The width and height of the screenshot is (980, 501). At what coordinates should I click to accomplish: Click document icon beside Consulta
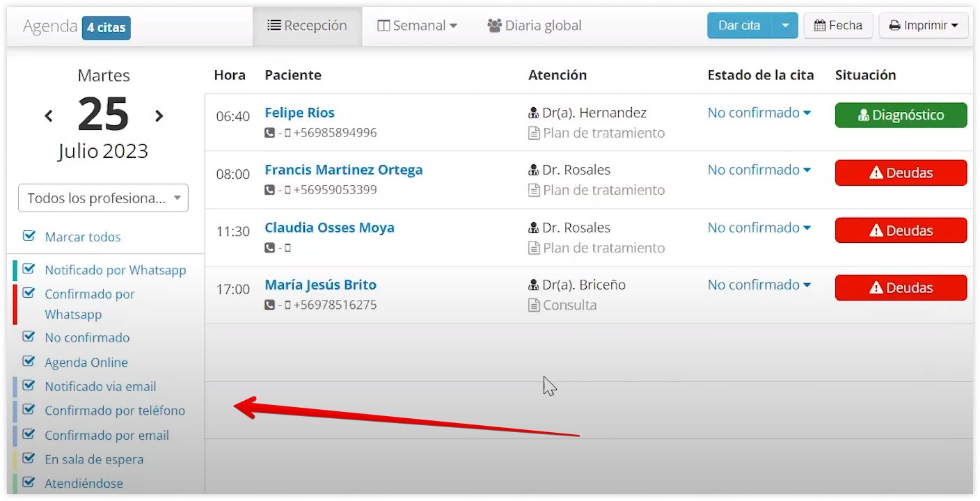534,305
